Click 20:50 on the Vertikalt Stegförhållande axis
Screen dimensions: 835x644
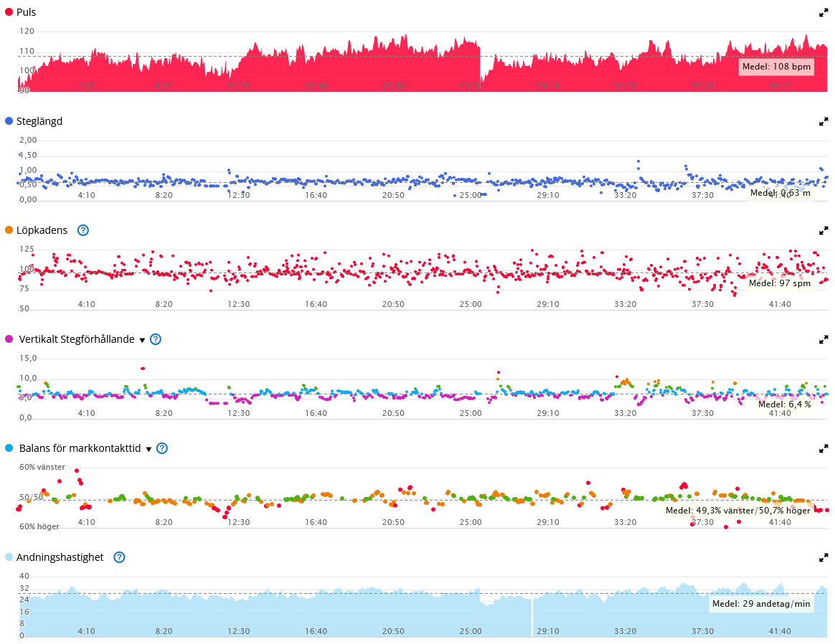tap(393, 413)
